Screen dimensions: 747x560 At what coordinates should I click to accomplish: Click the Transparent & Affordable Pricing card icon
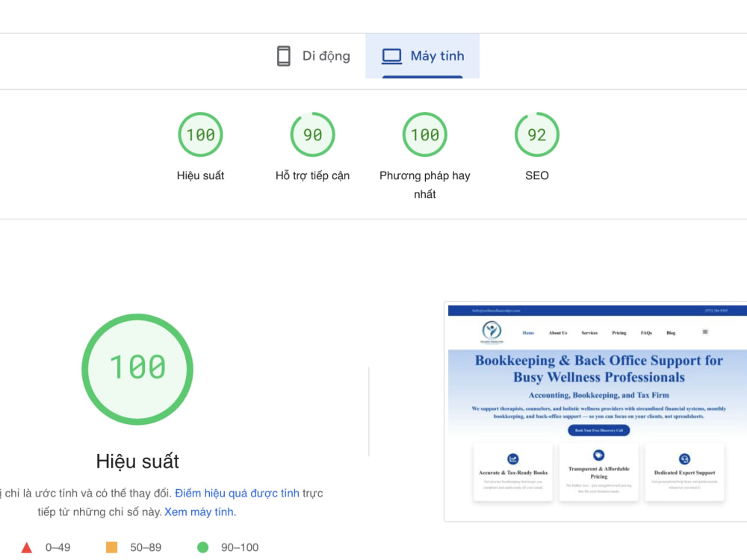tap(599, 455)
